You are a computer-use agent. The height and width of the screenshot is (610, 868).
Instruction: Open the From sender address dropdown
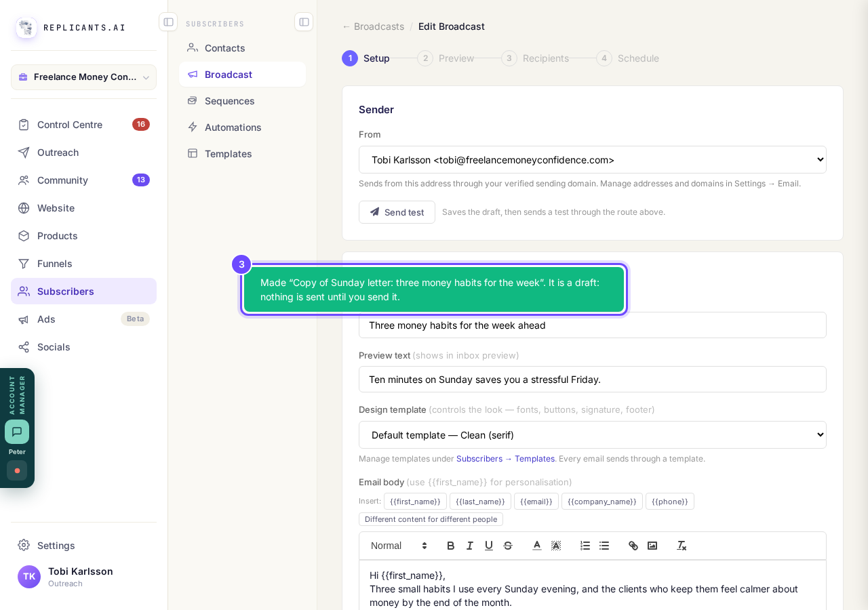click(593, 160)
